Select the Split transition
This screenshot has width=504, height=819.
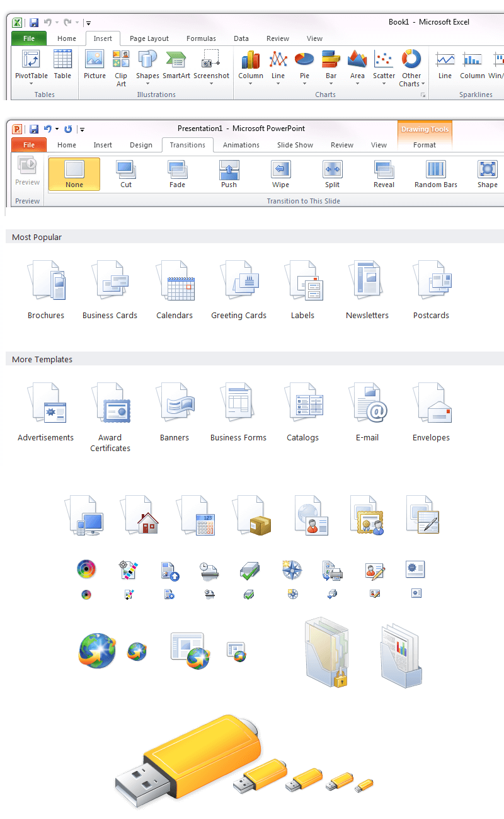click(333, 174)
